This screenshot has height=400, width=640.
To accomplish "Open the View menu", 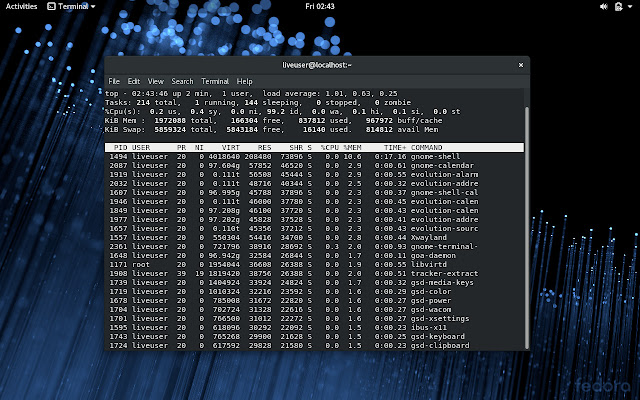I will 156,81.
